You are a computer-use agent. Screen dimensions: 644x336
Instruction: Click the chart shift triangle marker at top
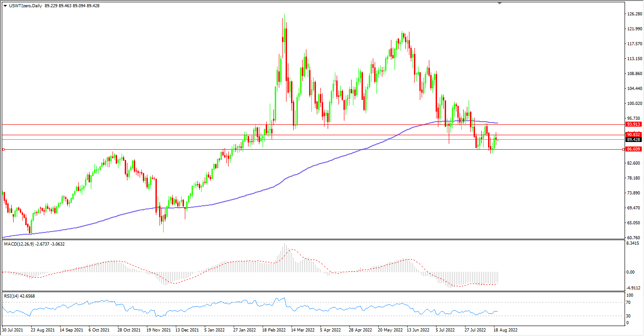499,3
